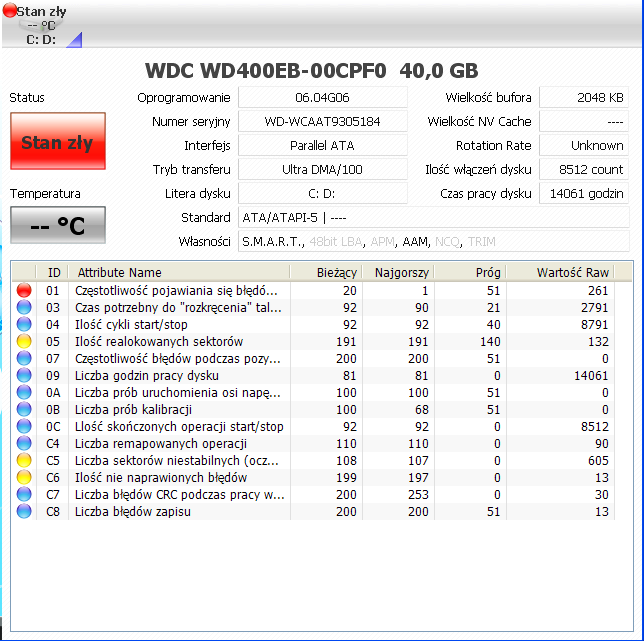
Task: Click worst value 253 of attribute C7
Action: tap(418, 494)
